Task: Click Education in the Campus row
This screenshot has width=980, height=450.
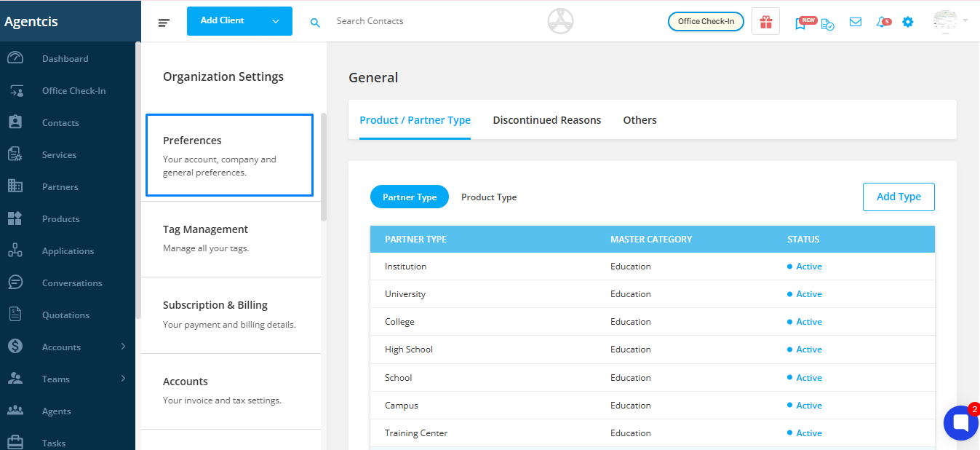Action: [x=631, y=406]
